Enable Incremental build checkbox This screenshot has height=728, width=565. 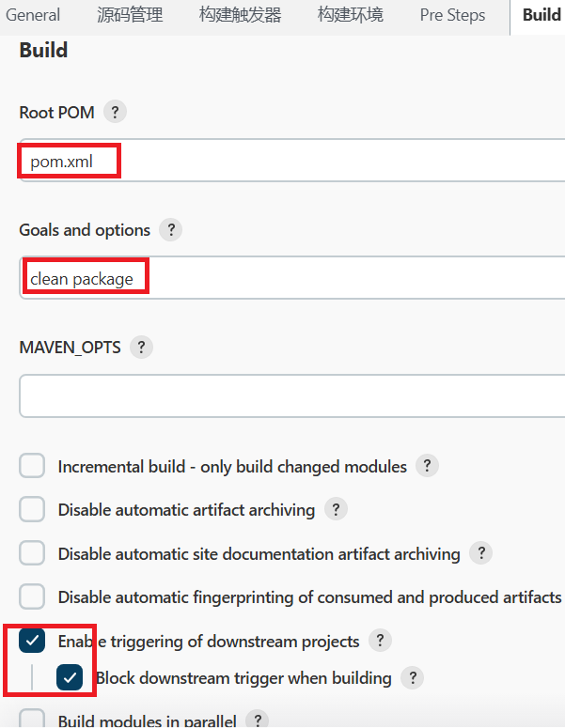click(33, 466)
